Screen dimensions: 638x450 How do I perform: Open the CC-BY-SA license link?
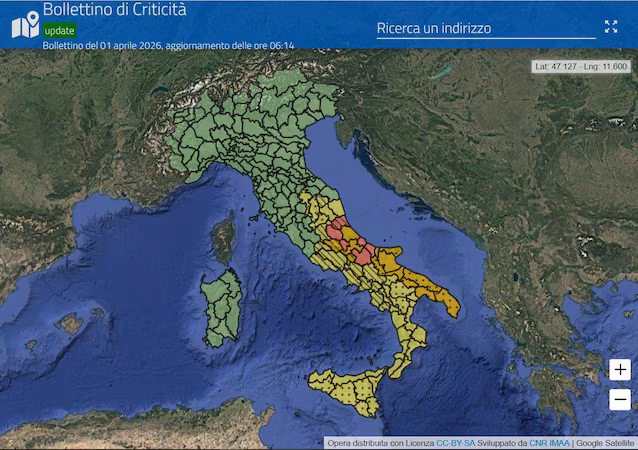coord(456,442)
